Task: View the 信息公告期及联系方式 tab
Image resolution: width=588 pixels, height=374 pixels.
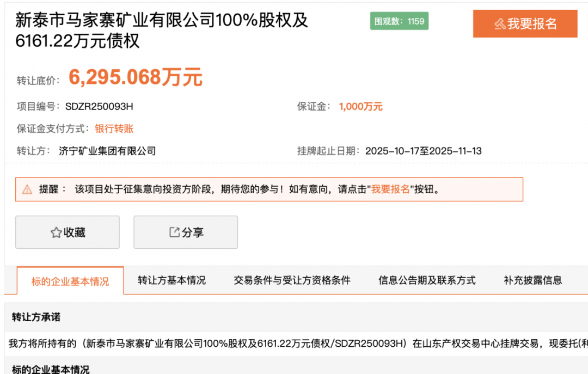Action: [x=426, y=280]
